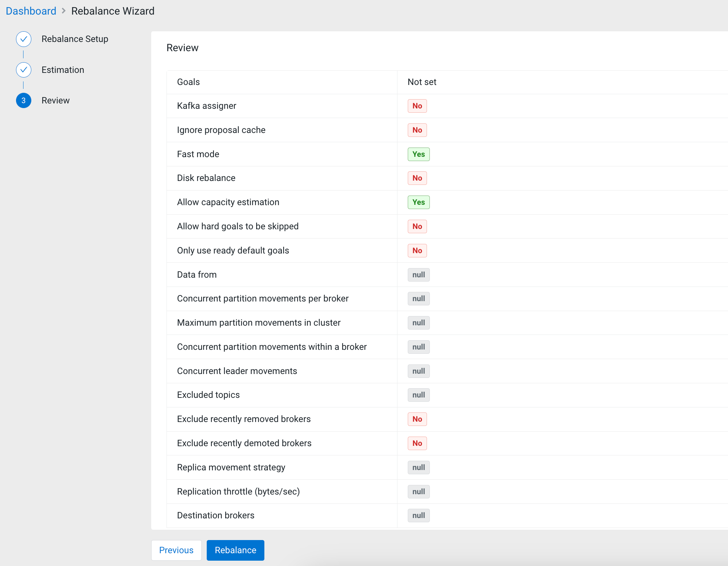Click the Review section heading
The image size is (728, 566).
(x=182, y=48)
